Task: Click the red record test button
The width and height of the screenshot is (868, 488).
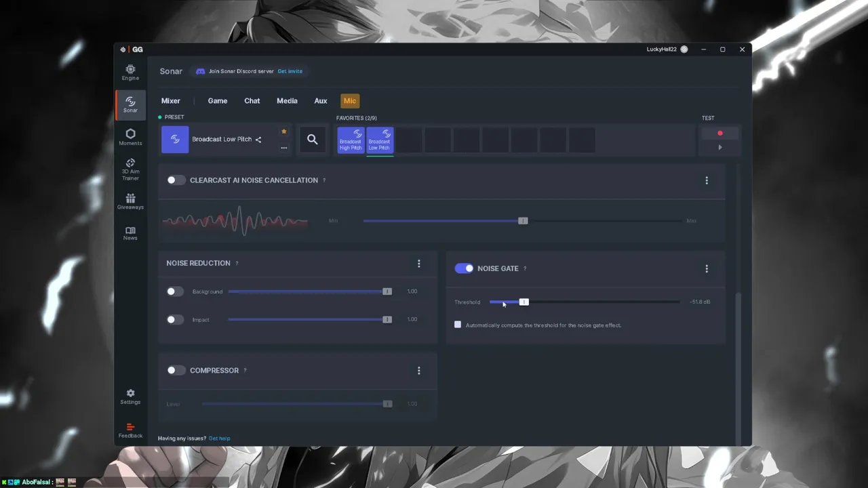Action: (x=720, y=133)
